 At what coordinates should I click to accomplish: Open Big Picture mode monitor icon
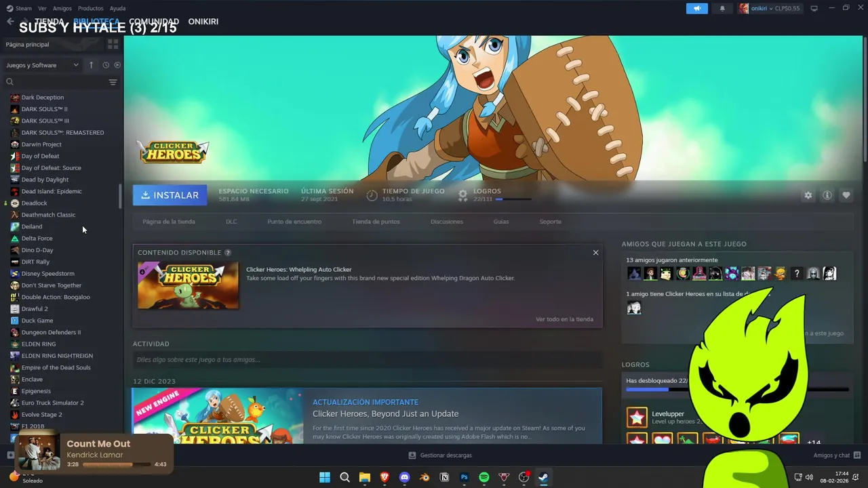tap(814, 8)
